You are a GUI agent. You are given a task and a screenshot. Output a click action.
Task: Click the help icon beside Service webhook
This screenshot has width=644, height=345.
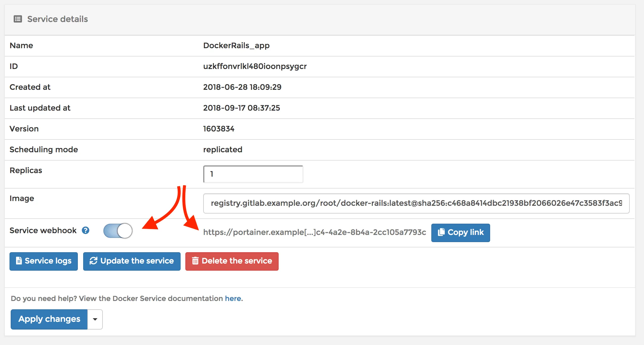(86, 230)
